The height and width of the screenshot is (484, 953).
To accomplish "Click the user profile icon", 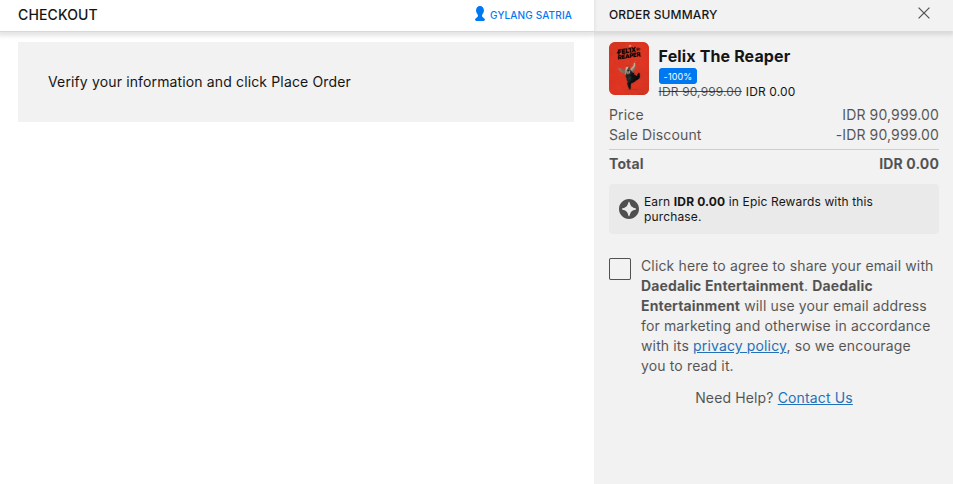I will click(480, 14).
